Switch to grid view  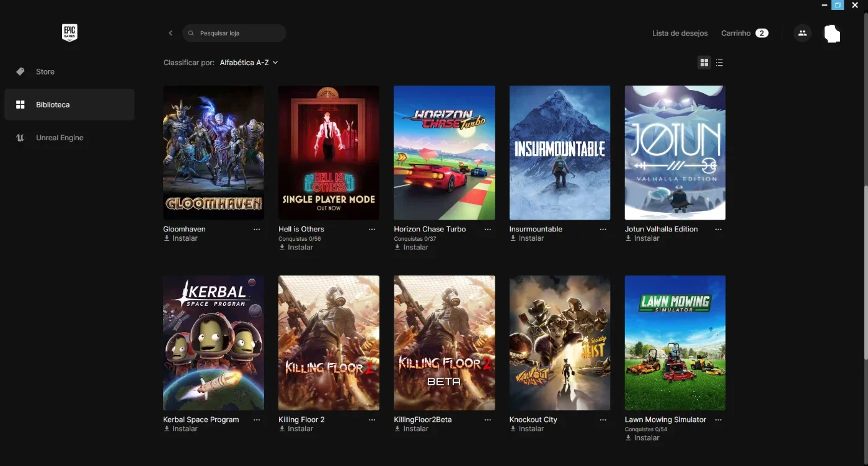pos(704,63)
